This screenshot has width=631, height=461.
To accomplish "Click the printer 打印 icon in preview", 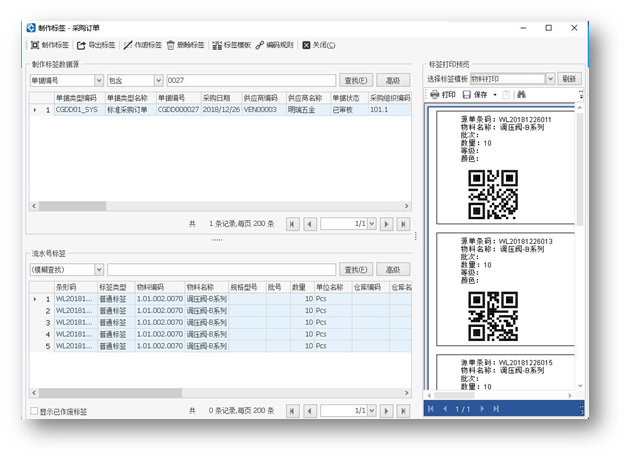I will tap(434, 95).
